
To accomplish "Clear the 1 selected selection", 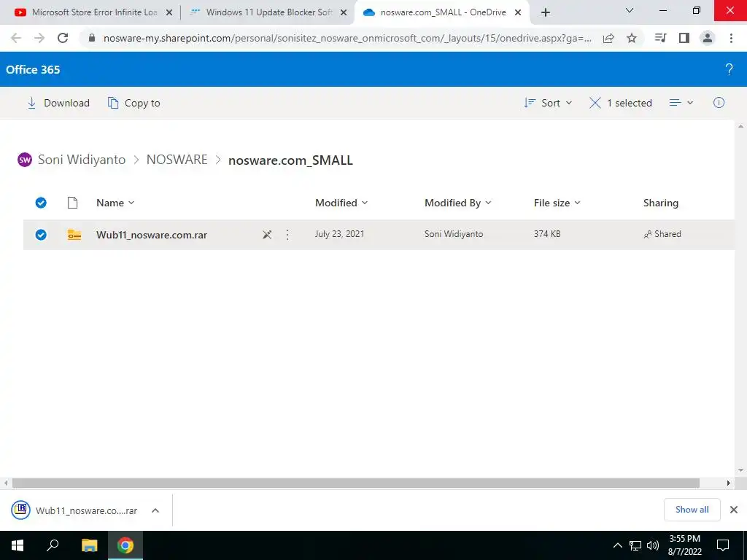I will tap(620, 103).
